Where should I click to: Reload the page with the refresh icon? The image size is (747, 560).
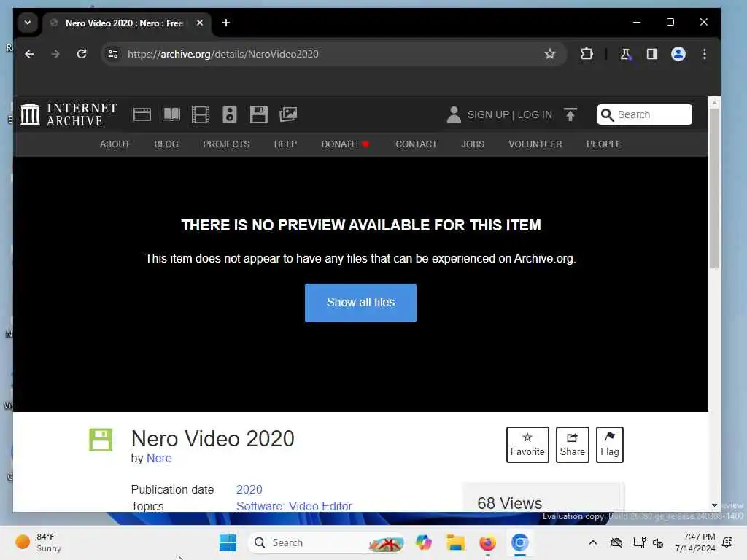[x=82, y=54]
